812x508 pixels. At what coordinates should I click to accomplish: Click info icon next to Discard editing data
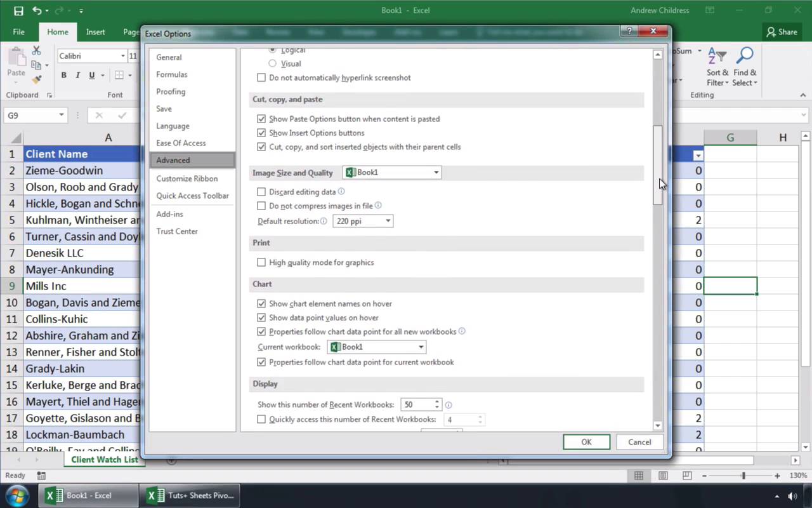tap(341, 191)
